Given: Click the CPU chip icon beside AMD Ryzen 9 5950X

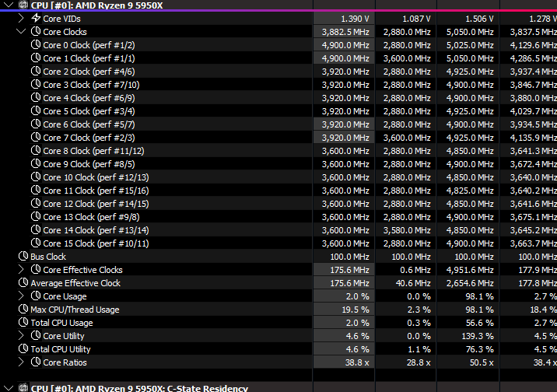Looking at the screenshot, I should pos(23,5).
